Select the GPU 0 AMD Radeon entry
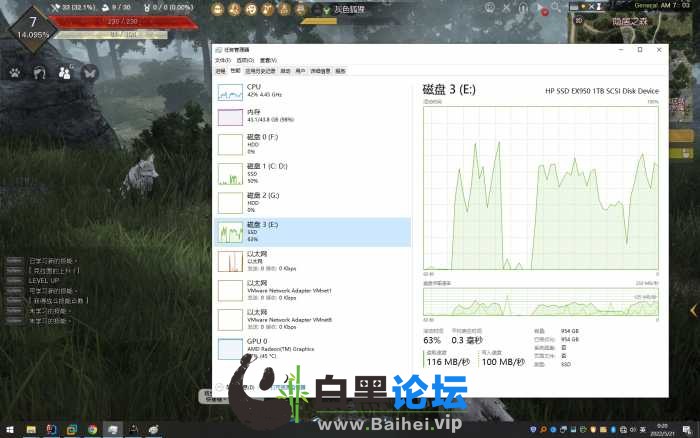The width and height of the screenshot is (700, 438). (313, 349)
